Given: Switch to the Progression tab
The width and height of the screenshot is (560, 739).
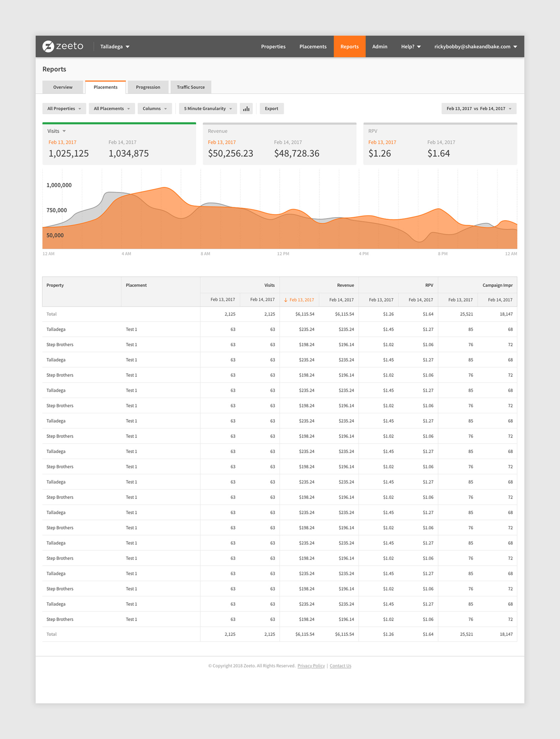Looking at the screenshot, I should [148, 87].
